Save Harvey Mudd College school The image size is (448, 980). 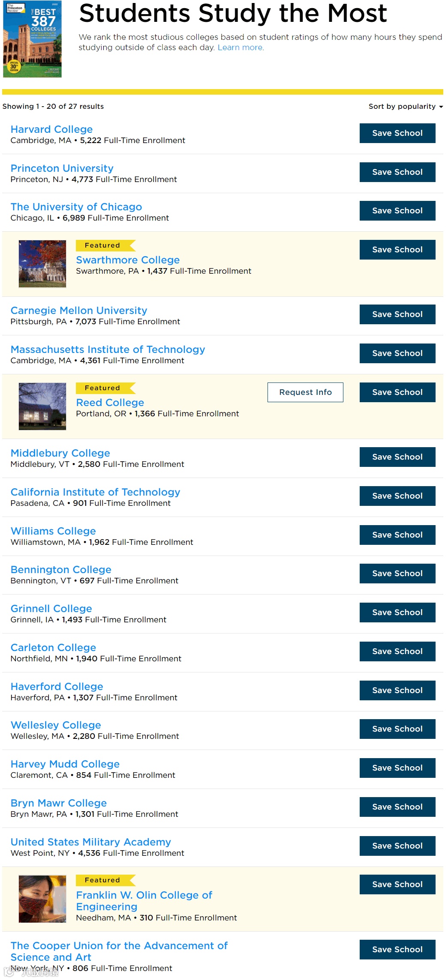pos(397,768)
